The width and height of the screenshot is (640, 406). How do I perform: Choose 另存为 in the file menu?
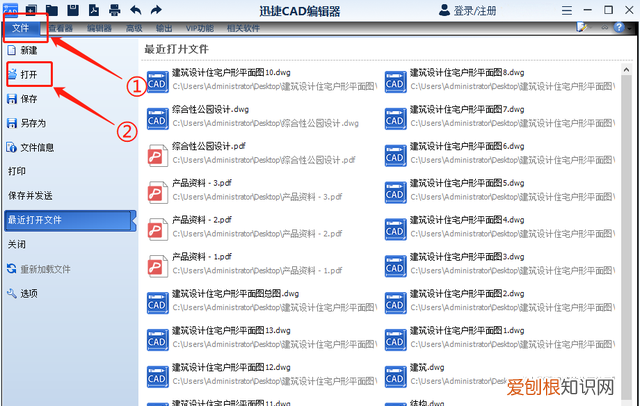point(27,123)
